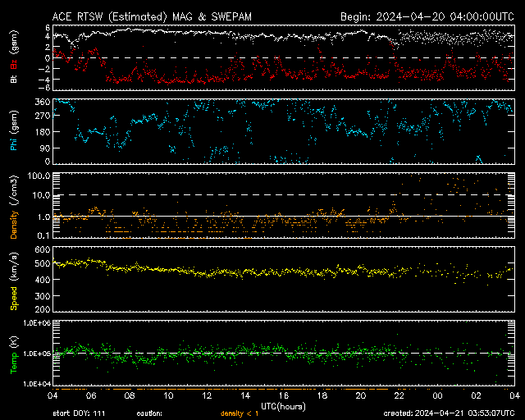Click the orange density < 1 legend text
Viewport: 525px width, 420px height.
239,414
